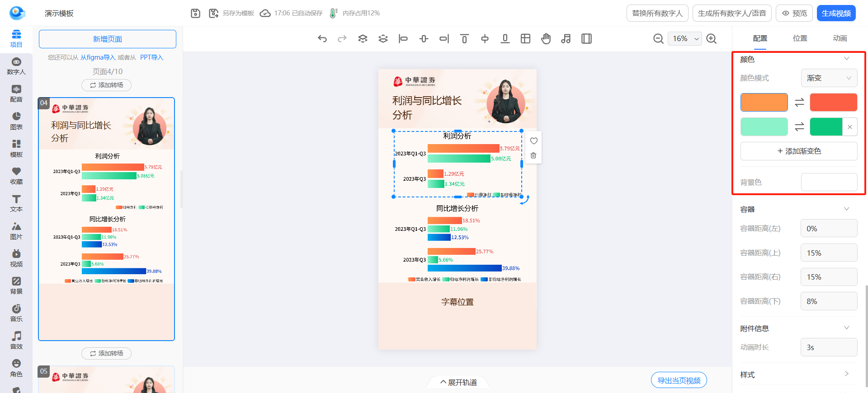Click the zoom out magnifier

pos(658,39)
